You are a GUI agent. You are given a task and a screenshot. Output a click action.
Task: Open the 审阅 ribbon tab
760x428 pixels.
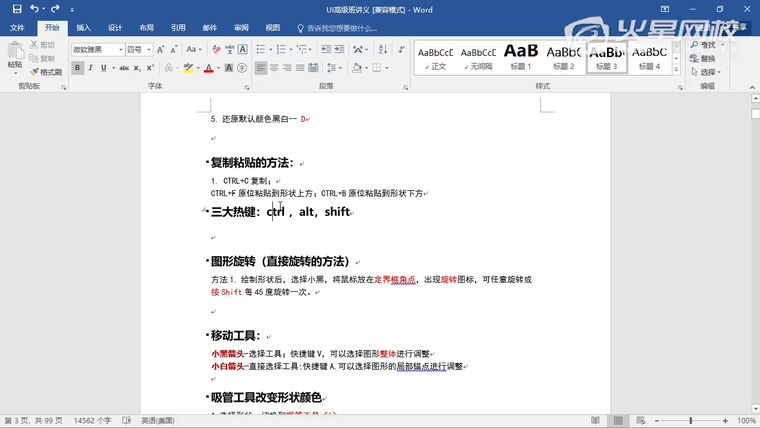pyautogui.click(x=241, y=28)
